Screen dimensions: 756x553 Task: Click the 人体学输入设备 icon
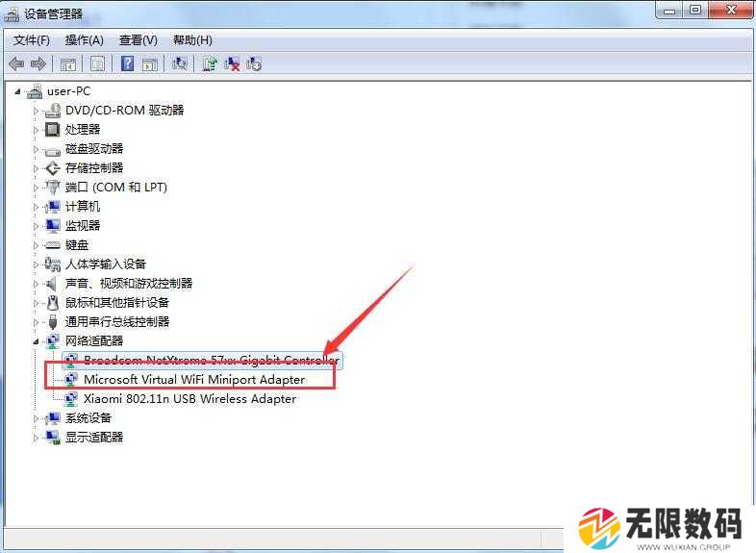[53, 264]
